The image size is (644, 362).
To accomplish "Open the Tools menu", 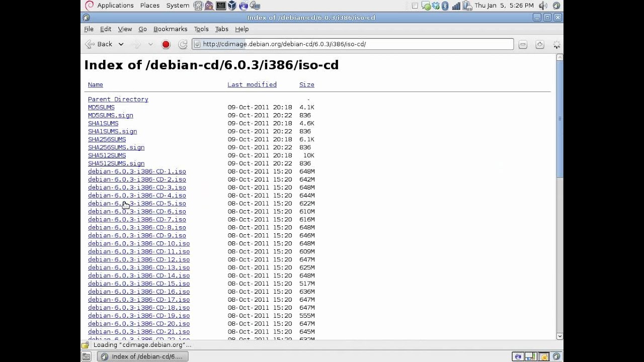I will (201, 29).
